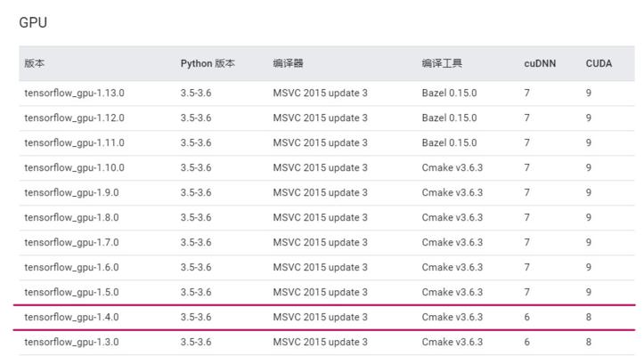
Task: Click MSVC 2015 update 3 in tensorflow_gpu-1.13.0 row
Action: 321,93
